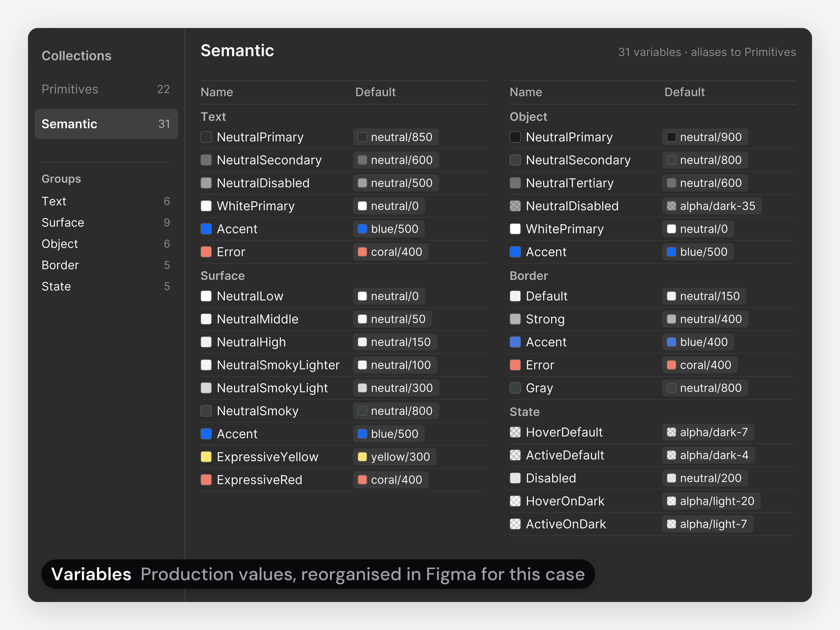
Task: Open the neutral/900 alias value
Action: click(705, 137)
